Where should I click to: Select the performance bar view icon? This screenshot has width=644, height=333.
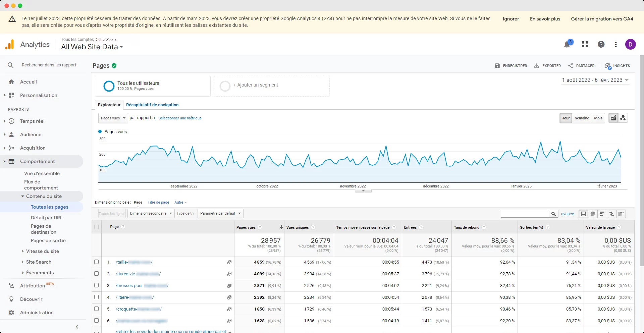click(602, 214)
